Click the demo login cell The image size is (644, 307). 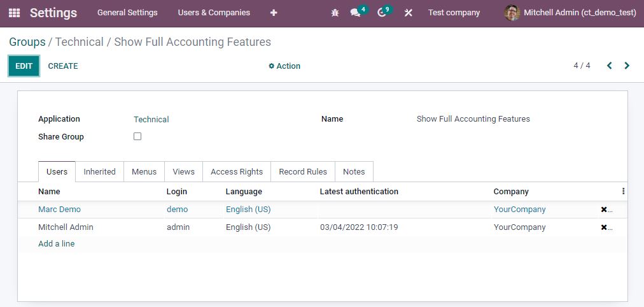178,209
